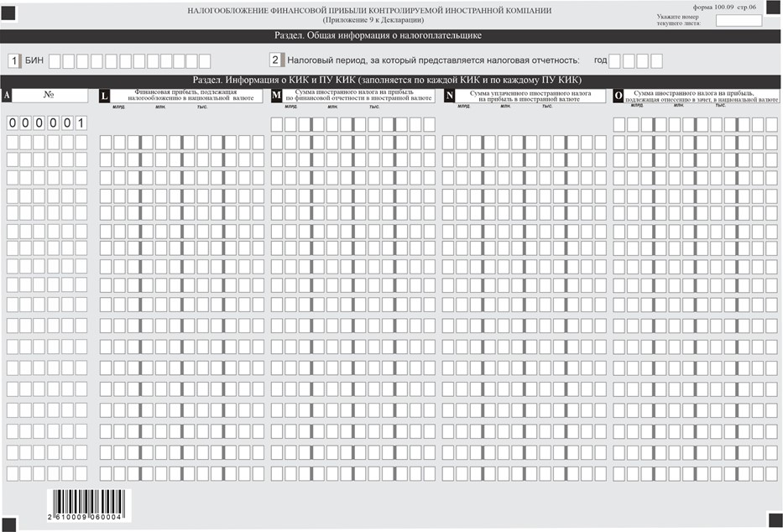This screenshot has height=532, width=783.
Task: Click the column A marker icon
Action: click(7, 96)
